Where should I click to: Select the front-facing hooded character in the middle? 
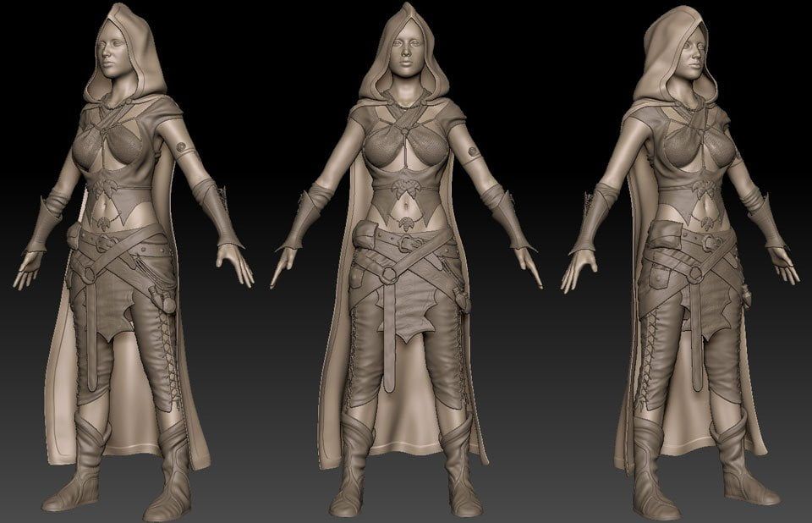pos(407,259)
